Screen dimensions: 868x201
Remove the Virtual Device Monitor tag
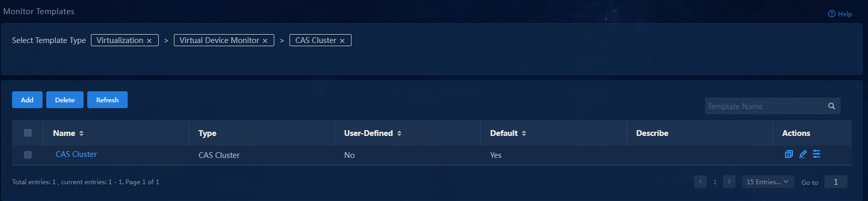(x=265, y=41)
